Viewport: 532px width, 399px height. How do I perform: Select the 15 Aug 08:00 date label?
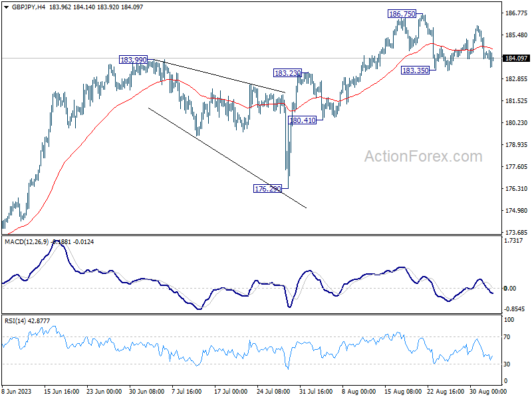click(403, 392)
